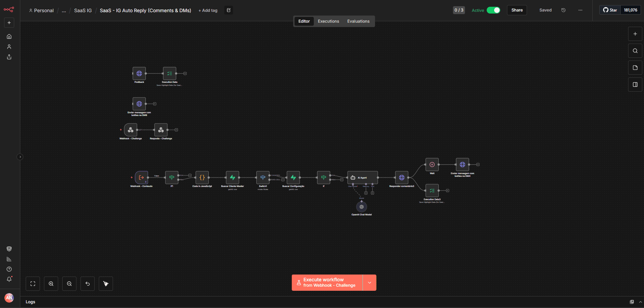The height and width of the screenshot is (308, 644).
Task: Open the SaaS IG breadcrumb folder
Action: click(x=83, y=10)
